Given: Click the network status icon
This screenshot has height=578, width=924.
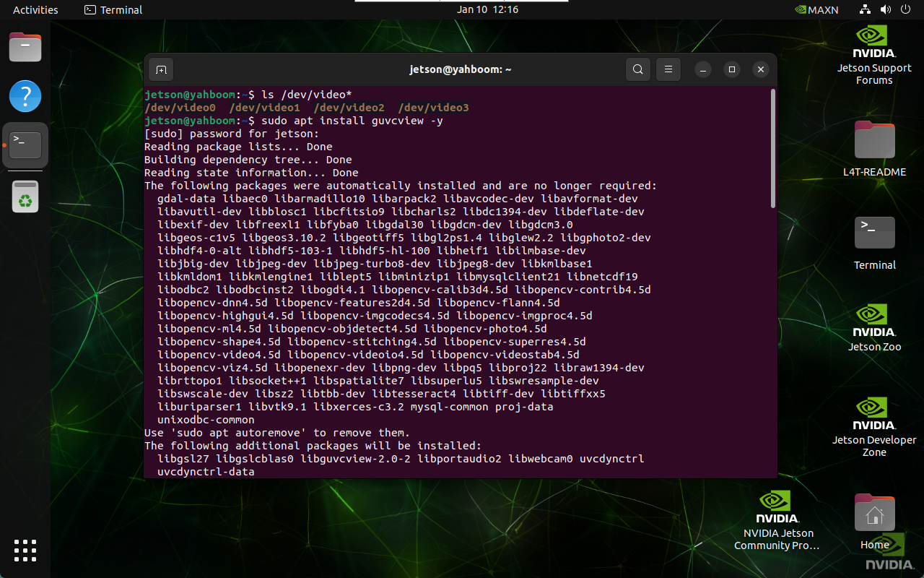Looking at the screenshot, I should [866, 9].
